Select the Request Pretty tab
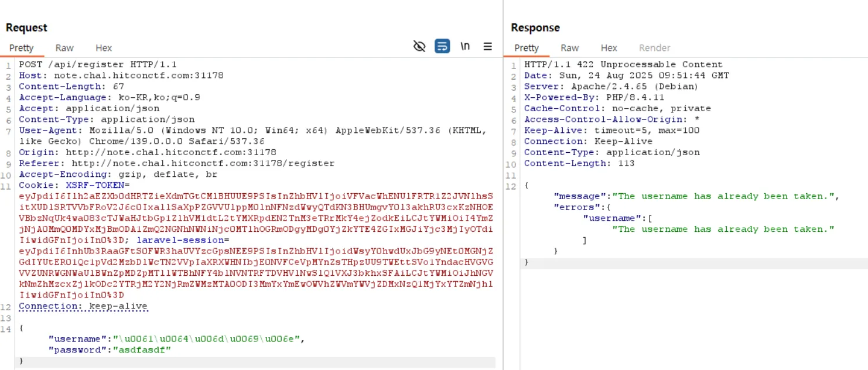Image resolution: width=868 pixels, height=370 pixels. [22, 48]
